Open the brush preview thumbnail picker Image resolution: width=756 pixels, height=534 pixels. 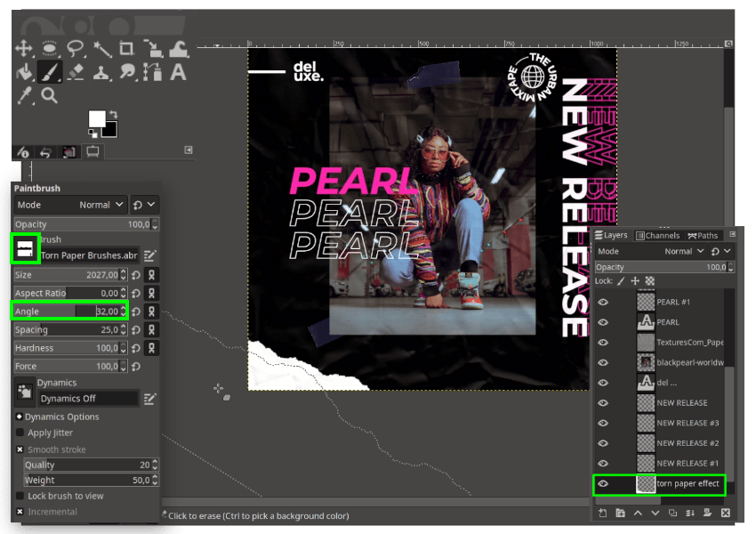25,248
